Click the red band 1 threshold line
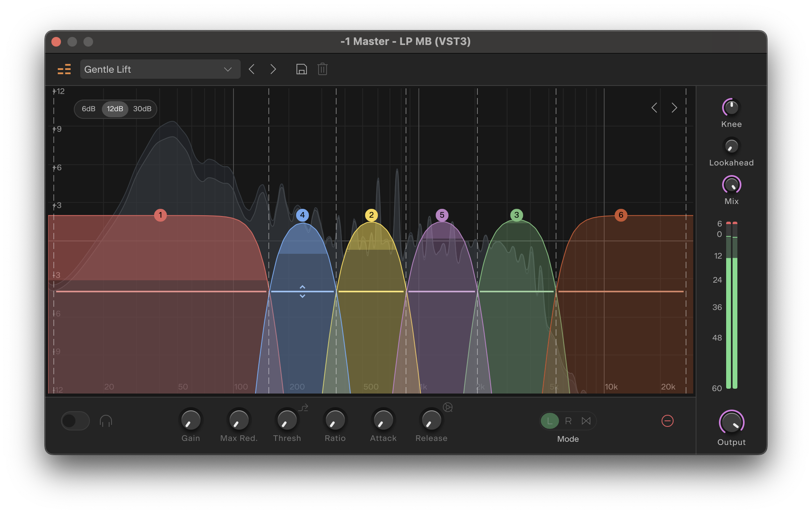Viewport: 812px width, 514px height. (x=161, y=292)
